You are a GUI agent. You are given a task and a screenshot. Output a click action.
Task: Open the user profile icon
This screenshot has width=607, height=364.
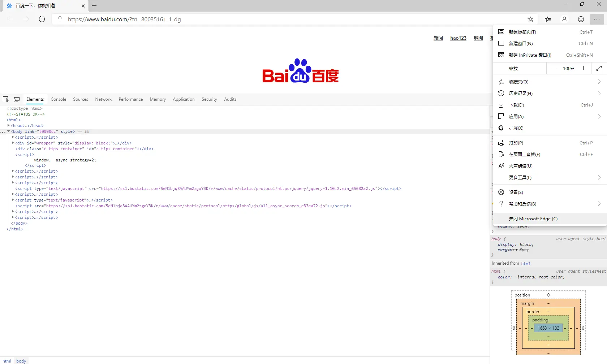click(564, 19)
